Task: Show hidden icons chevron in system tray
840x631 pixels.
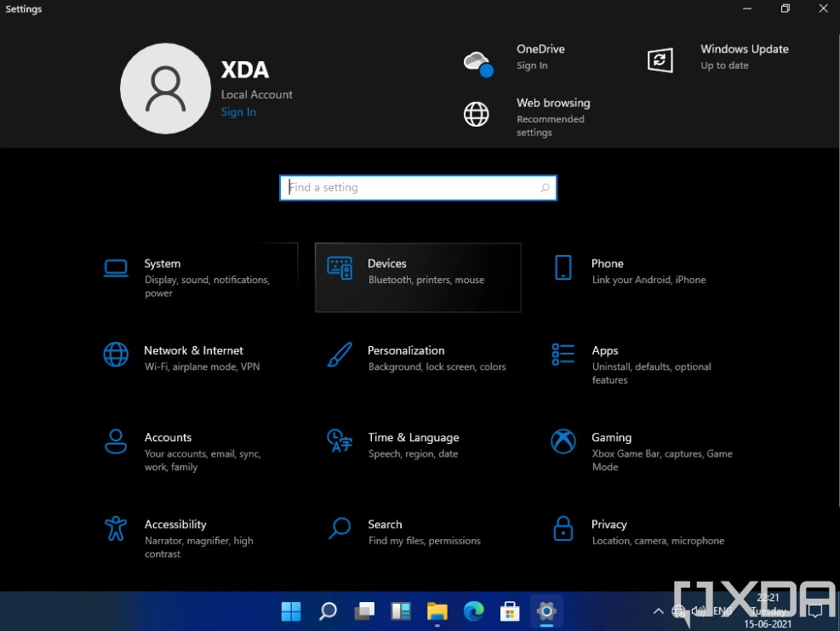Action: coord(659,611)
